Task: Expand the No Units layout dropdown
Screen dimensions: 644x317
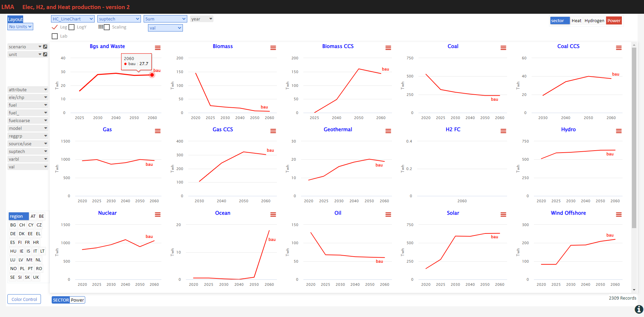Action: pos(20,27)
